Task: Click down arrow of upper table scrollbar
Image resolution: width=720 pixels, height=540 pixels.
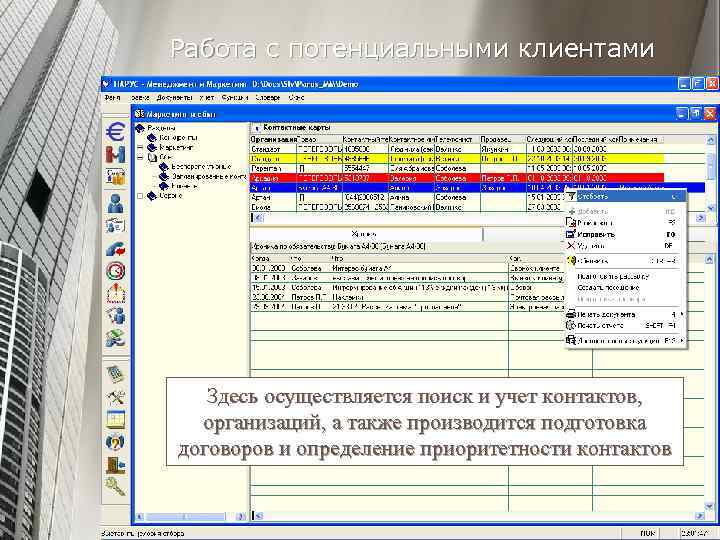Action: coord(710,208)
